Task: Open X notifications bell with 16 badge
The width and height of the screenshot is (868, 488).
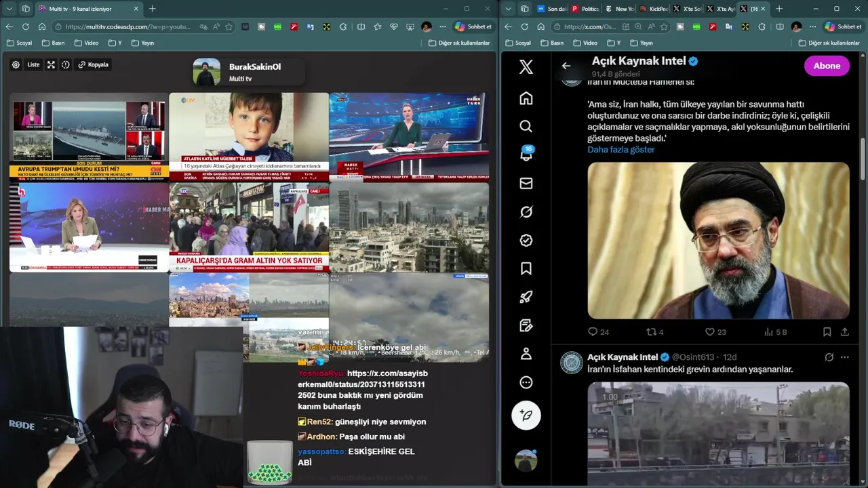Action: [526, 155]
